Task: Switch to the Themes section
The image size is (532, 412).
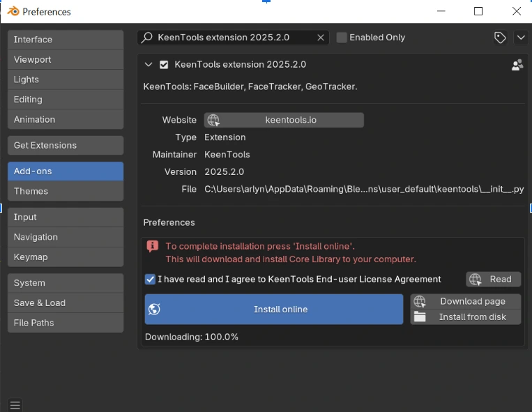Action: 66,191
